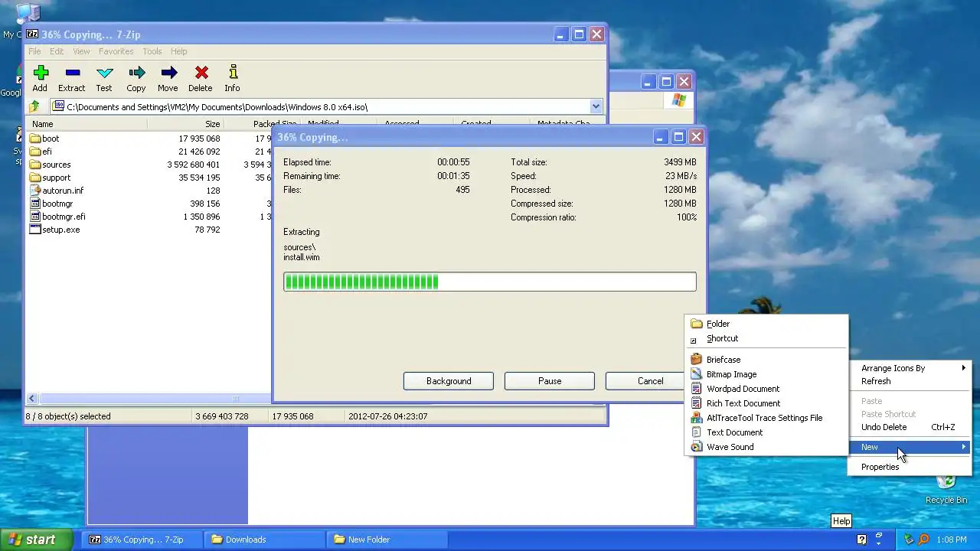The image size is (980, 551).
Task: Select the bootmgr.efi file icon
Action: (x=35, y=217)
